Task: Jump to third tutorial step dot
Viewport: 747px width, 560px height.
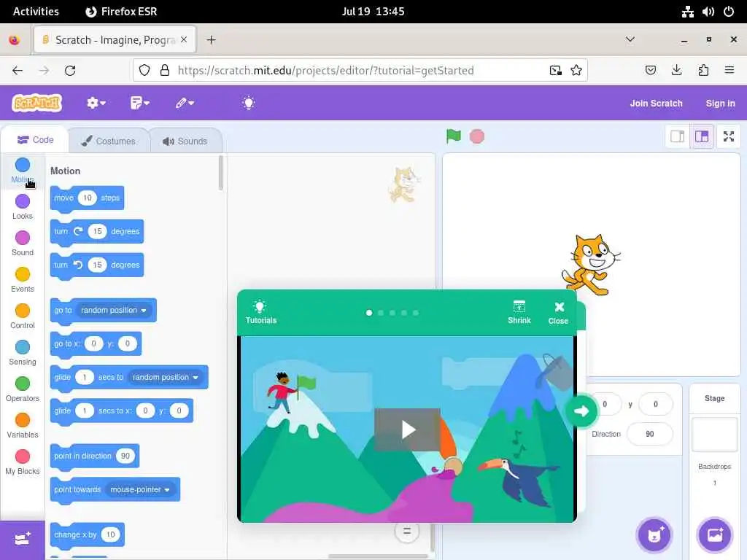Action: click(x=392, y=313)
